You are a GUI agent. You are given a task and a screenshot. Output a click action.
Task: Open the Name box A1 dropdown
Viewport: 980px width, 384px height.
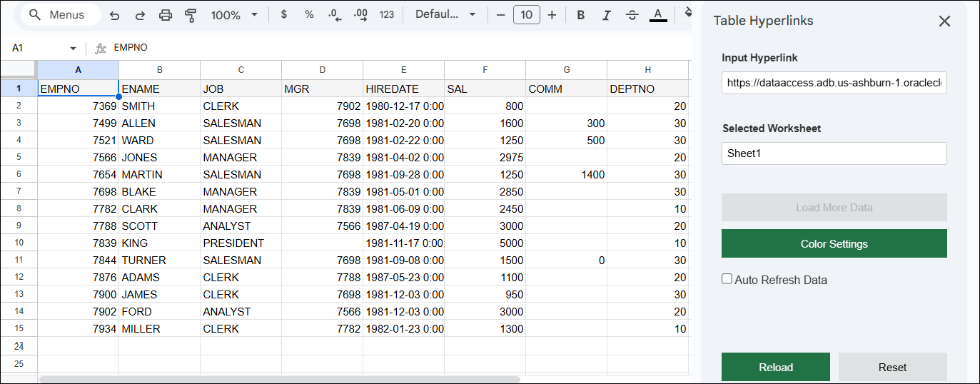pyautogui.click(x=73, y=49)
